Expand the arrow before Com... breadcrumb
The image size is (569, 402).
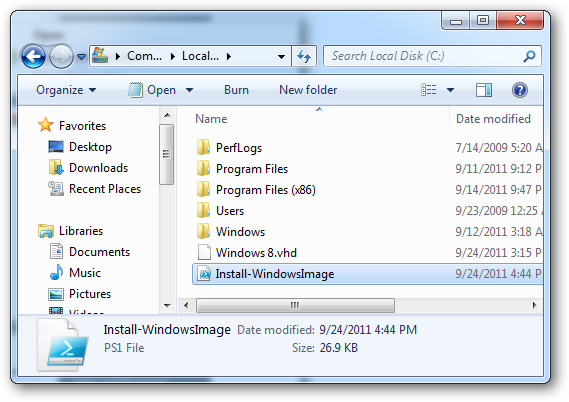tap(118, 56)
